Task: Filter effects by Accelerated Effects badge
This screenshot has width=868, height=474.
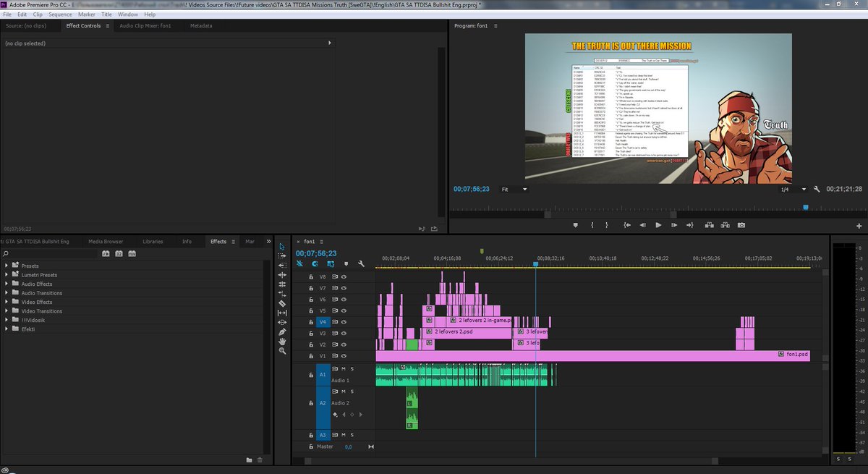Action: coord(106,254)
